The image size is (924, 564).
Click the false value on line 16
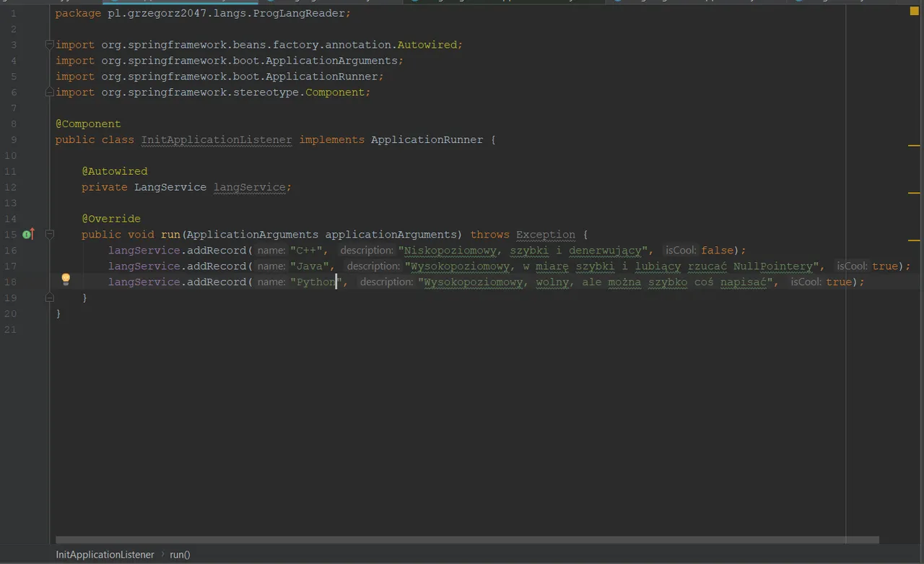pyautogui.click(x=717, y=250)
